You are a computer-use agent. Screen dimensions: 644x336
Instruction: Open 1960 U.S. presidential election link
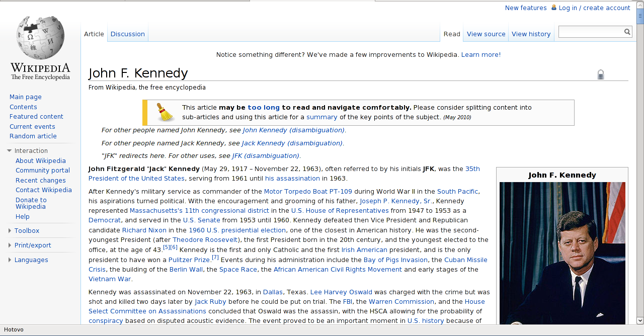point(237,230)
